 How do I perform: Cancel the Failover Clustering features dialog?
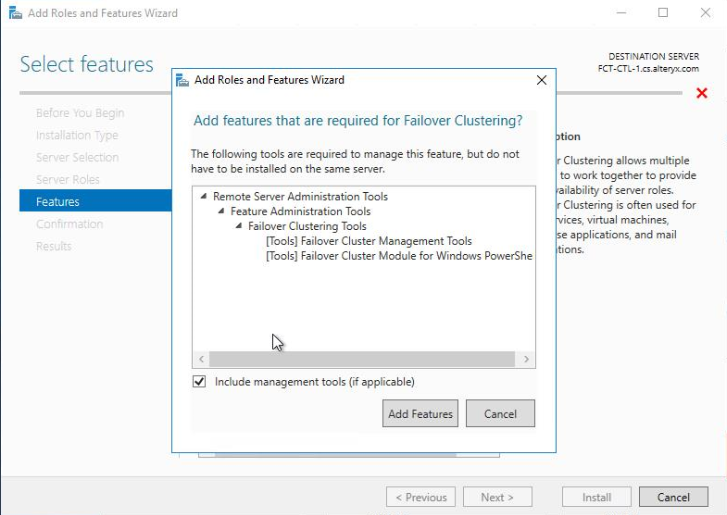point(500,414)
